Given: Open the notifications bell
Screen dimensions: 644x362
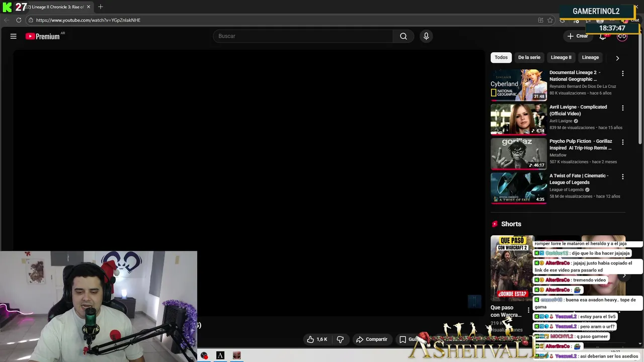Looking at the screenshot, I should [x=603, y=36].
